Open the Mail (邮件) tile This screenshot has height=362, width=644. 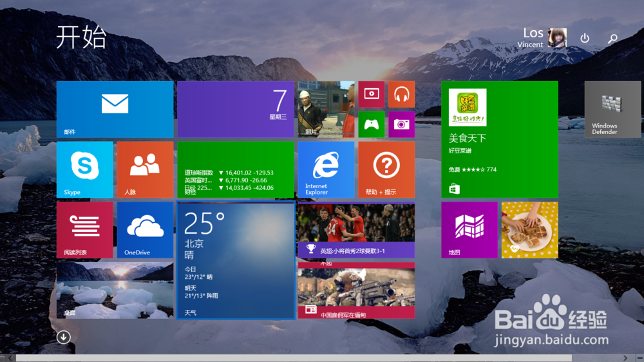(x=115, y=110)
